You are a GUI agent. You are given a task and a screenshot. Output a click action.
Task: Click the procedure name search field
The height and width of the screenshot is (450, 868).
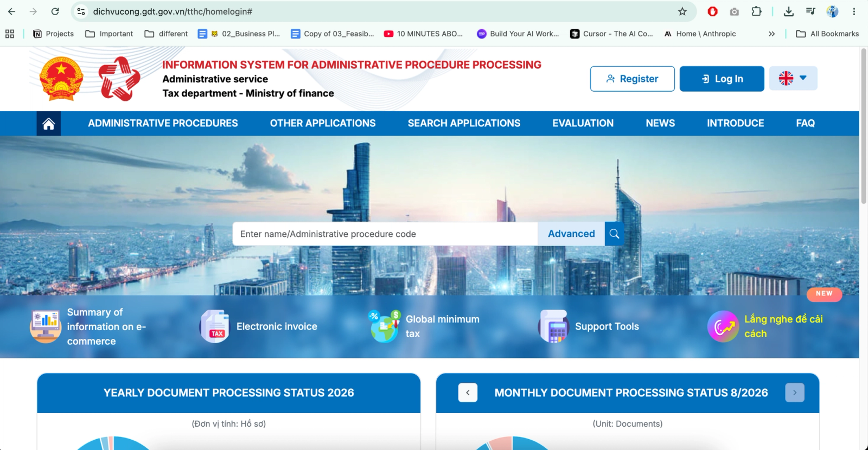(x=385, y=234)
